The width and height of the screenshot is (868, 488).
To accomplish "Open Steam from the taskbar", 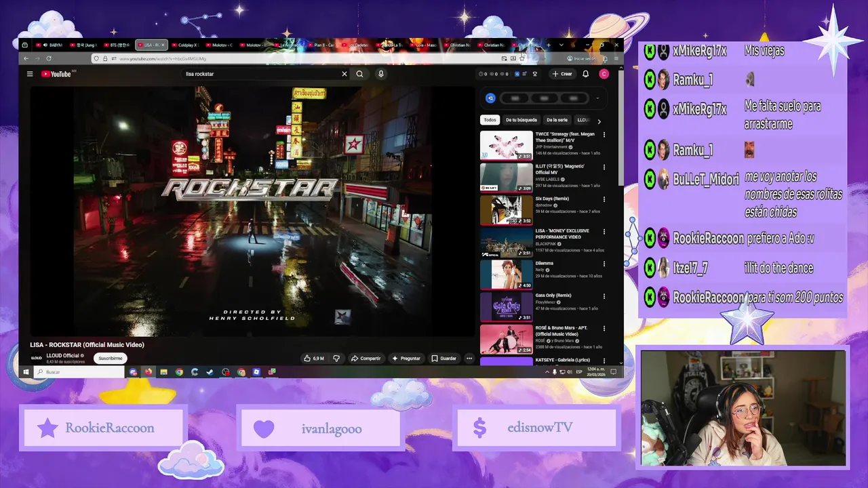I will (210, 372).
